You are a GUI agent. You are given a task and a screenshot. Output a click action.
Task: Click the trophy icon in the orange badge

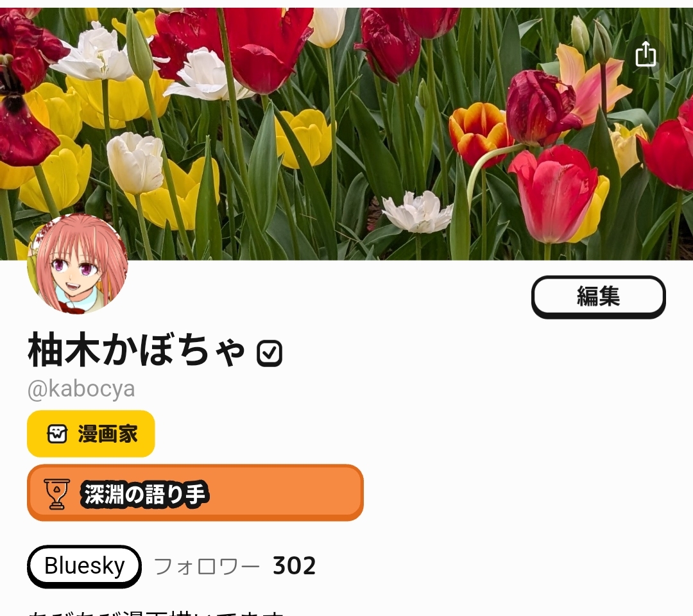tap(56, 493)
